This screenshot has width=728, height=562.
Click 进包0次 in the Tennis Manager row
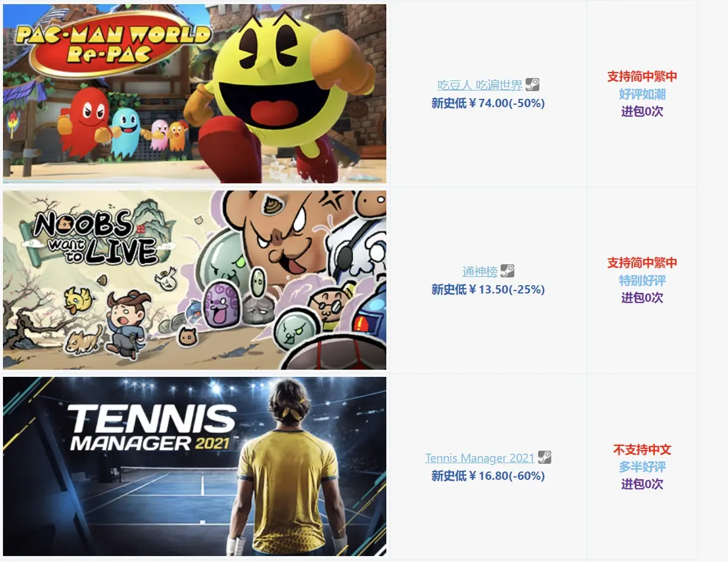[x=642, y=484]
